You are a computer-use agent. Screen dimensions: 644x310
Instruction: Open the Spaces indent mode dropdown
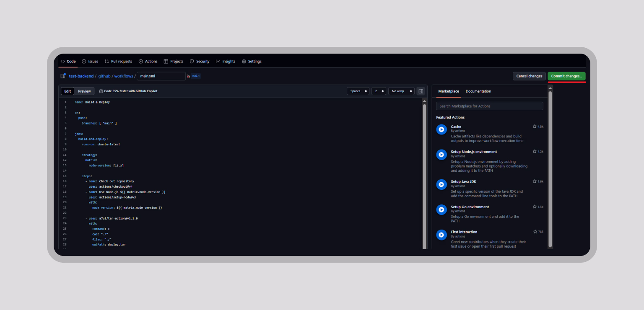(x=358, y=91)
